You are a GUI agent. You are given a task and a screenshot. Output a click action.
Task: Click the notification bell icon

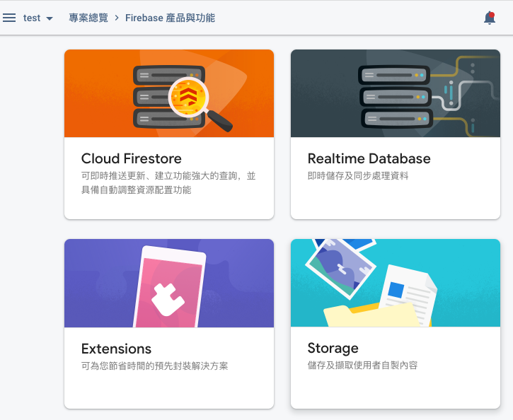(490, 18)
